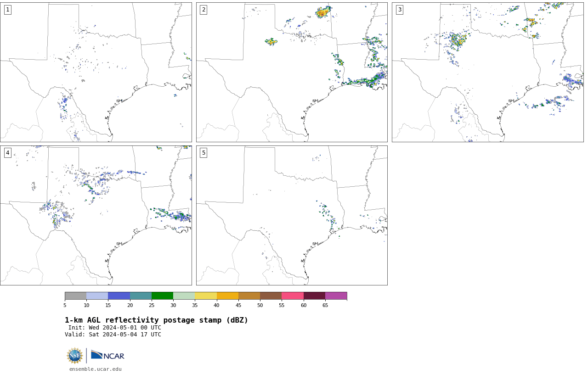Click the pink 55-60 dBZ swatch
Image resolution: width=588 pixels, height=374 pixels.
coord(293,296)
